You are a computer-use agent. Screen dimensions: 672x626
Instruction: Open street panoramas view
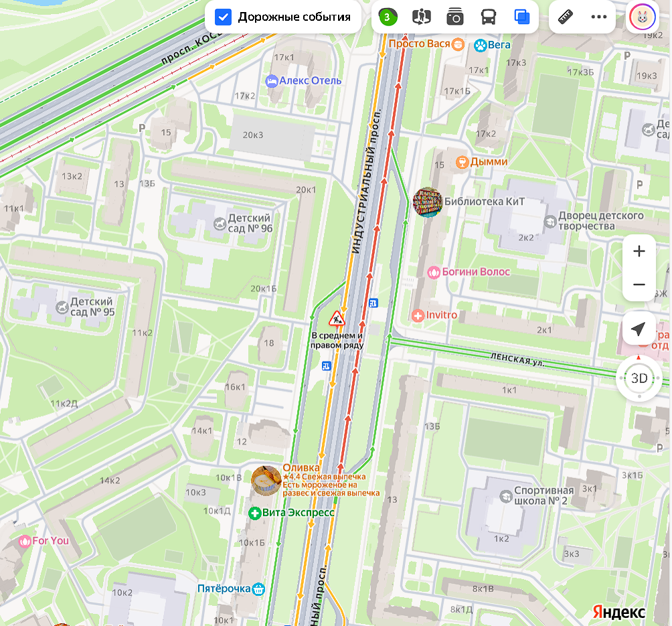coord(422,17)
